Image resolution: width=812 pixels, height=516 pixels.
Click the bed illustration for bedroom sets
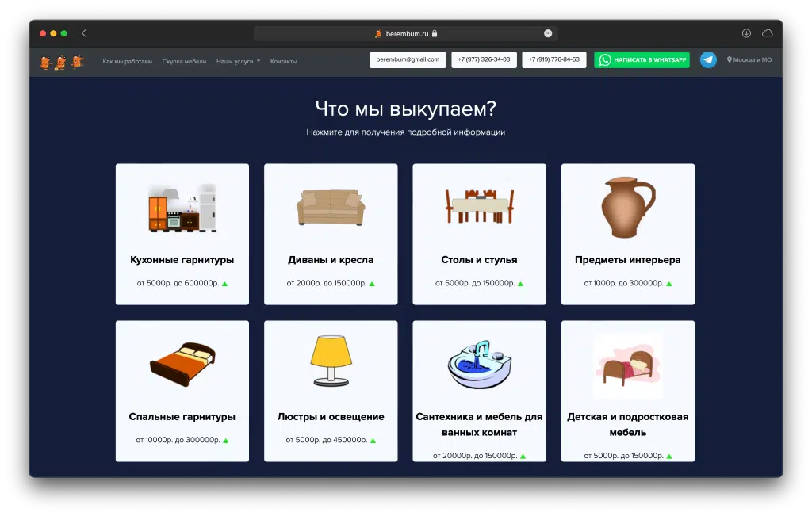[x=182, y=365]
